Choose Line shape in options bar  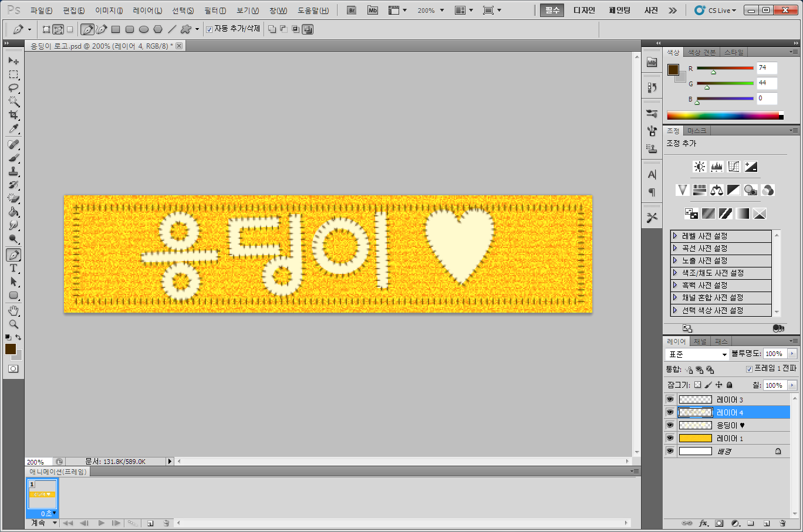point(172,29)
